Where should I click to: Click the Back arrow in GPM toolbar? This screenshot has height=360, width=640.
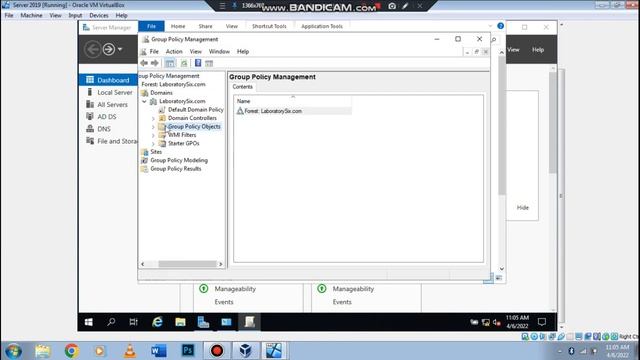144,63
